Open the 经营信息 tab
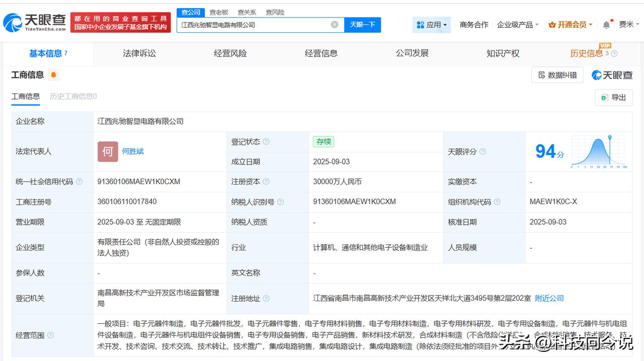The image size is (644, 361). point(321,53)
